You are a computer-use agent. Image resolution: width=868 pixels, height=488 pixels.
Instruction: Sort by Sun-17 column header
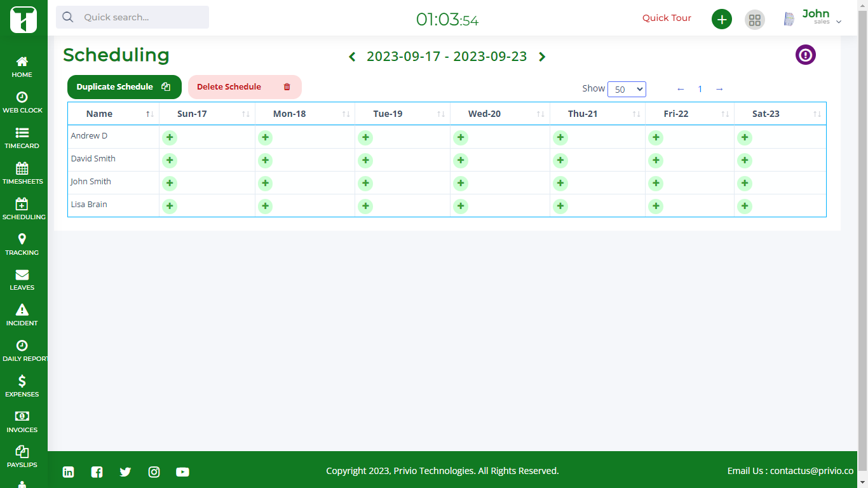coord(207,114)
